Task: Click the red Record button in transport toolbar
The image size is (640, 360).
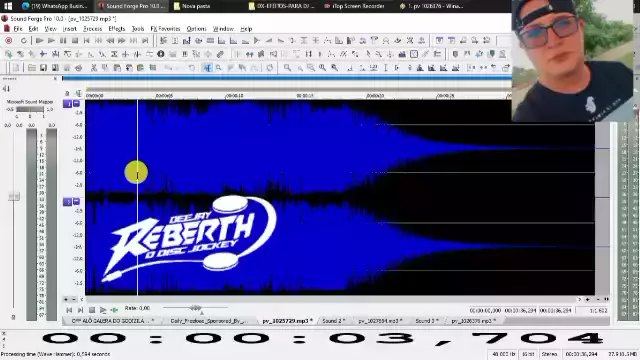Action: coord(9,40)
